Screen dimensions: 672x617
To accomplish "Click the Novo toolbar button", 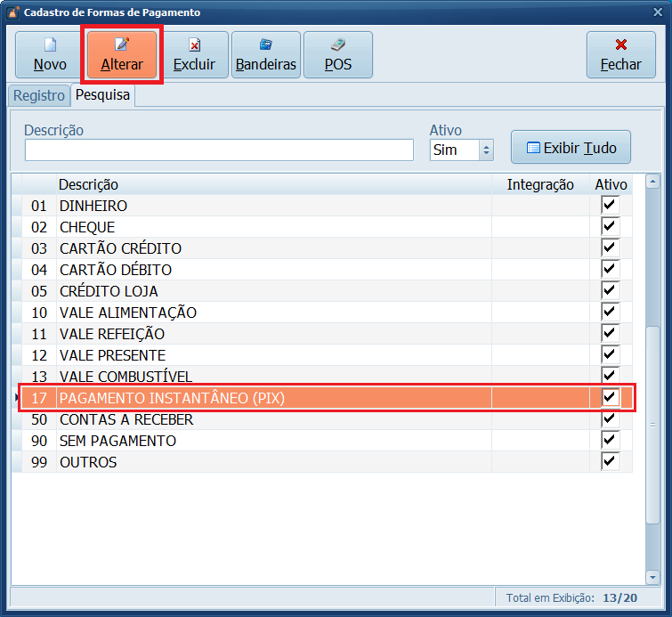I will point(50,54).
